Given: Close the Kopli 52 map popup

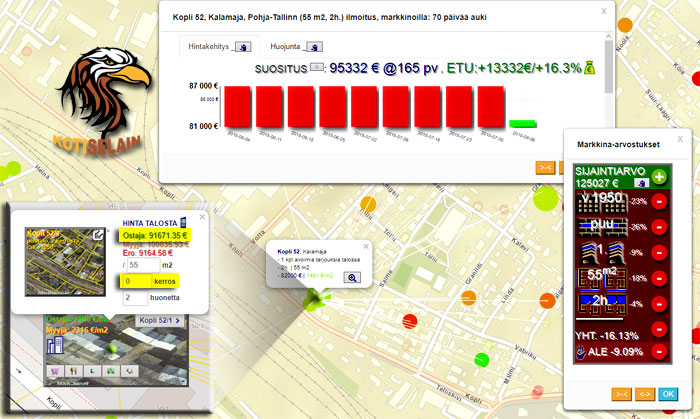Looking at the screenshot, I should (366, 246).
